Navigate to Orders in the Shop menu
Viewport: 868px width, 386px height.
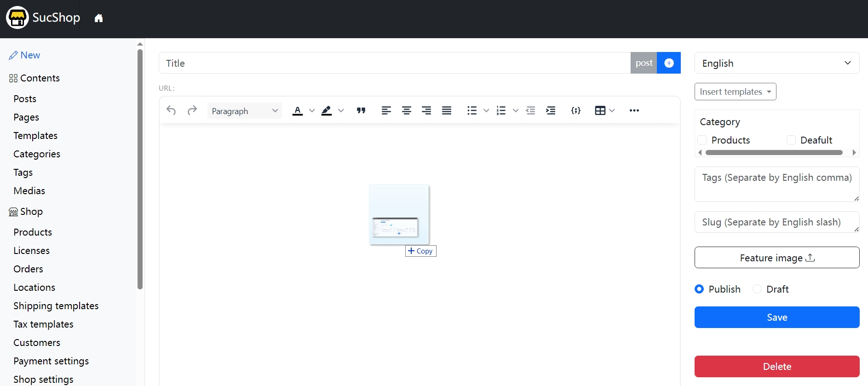(x=28, y=269)
